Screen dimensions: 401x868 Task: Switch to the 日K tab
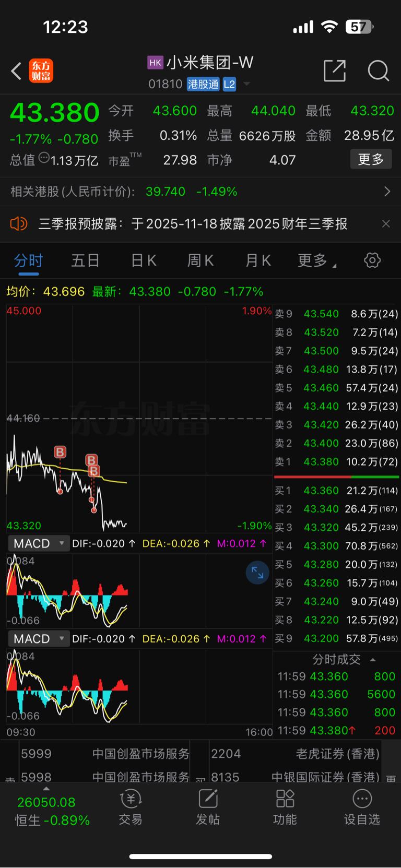point(144,260)
